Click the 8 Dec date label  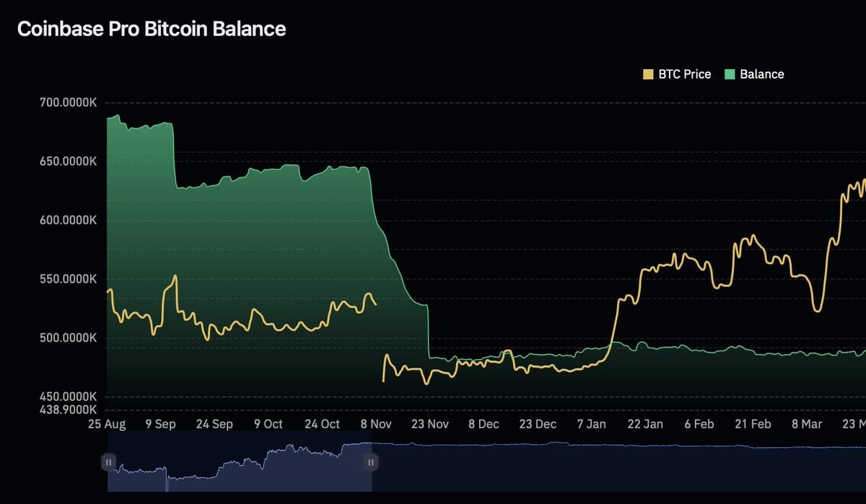tap(483, 424)
